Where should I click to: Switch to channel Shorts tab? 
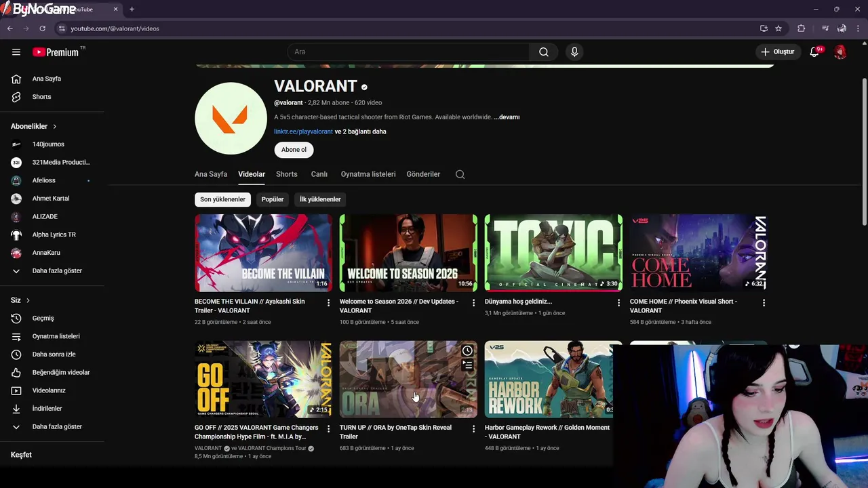(287, 174)
